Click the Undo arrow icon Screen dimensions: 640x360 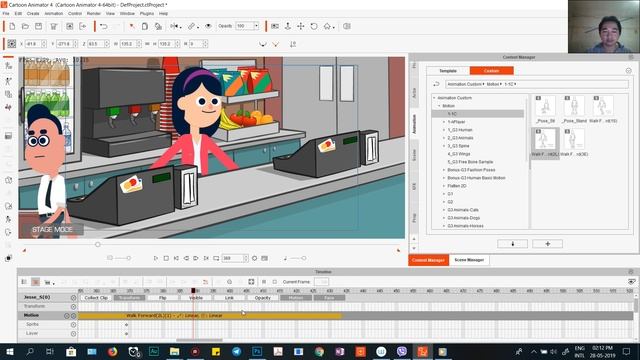104,26
